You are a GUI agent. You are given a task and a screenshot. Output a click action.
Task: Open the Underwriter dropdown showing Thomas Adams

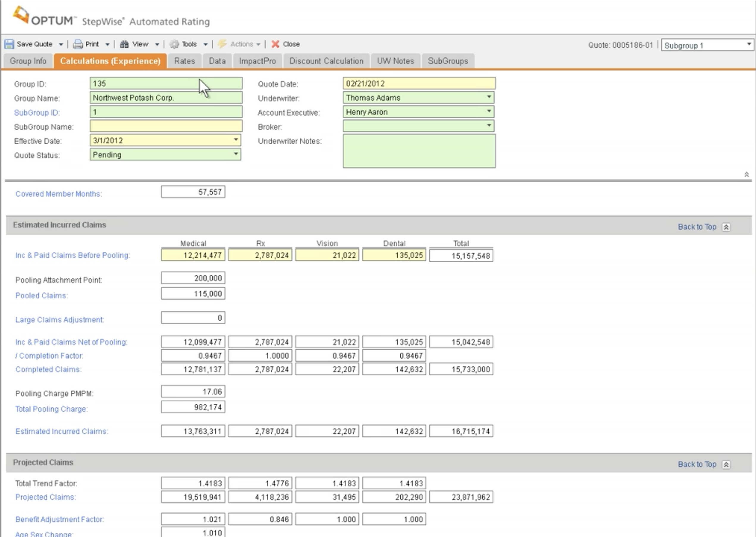coord(489,97)
